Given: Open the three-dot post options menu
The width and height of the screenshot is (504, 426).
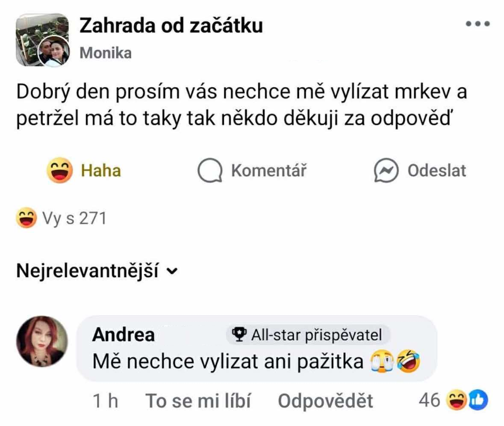Looking at the screenshot, I should click(x=477, y=24).
